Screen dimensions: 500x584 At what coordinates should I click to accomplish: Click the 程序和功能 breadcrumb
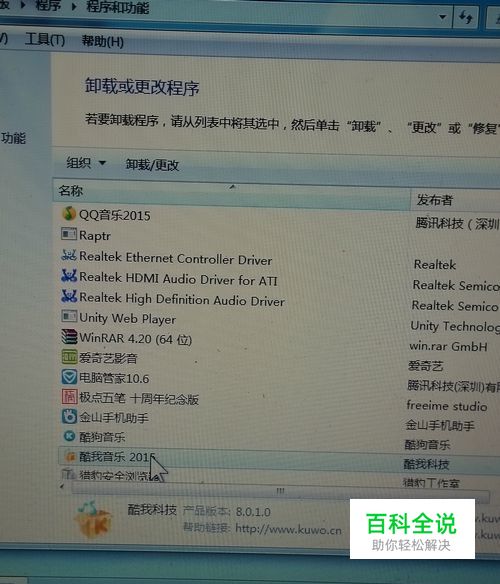pos(117,7)
